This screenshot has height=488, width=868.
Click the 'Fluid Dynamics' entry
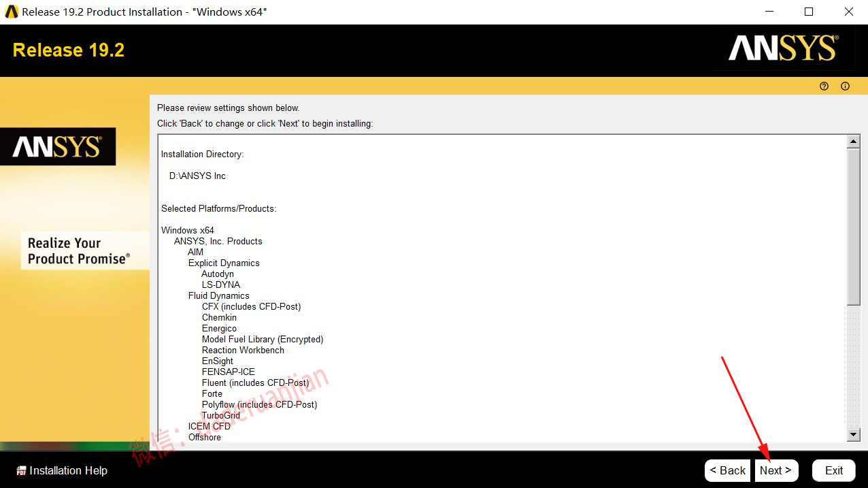click(219, 296)
